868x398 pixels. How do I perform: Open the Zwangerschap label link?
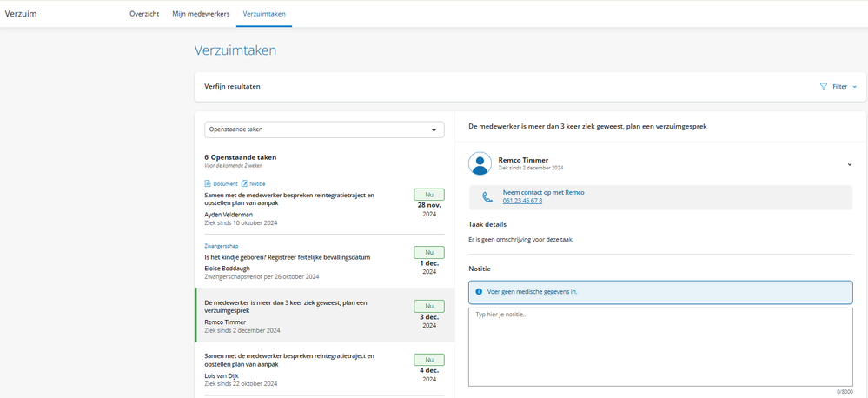221,246
